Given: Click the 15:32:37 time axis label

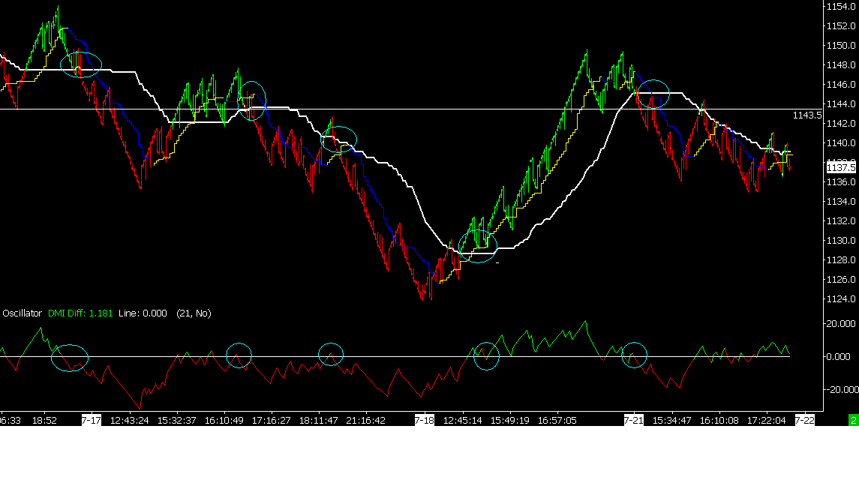Looking at the screenshot, I should point(176,421).
